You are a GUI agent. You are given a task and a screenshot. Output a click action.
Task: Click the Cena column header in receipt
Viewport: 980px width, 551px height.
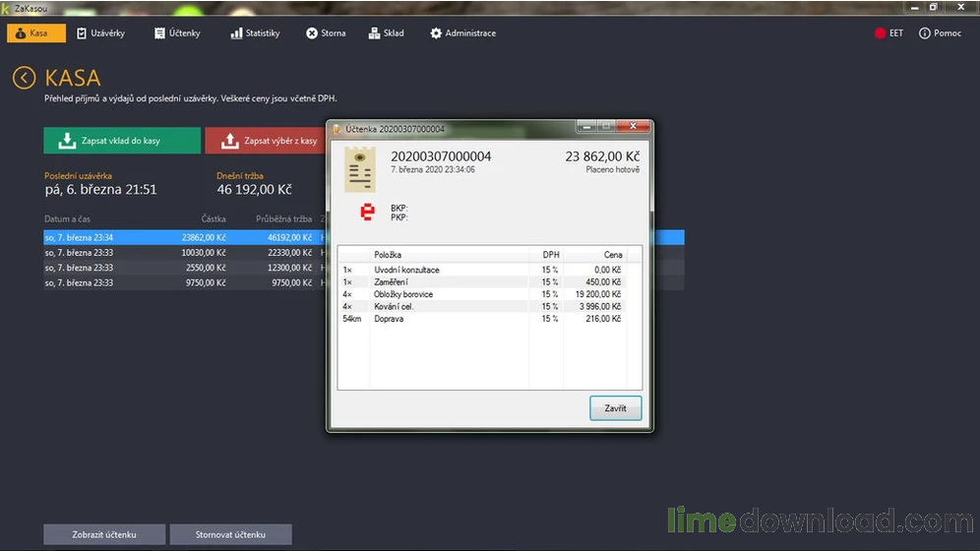point(612,255)
